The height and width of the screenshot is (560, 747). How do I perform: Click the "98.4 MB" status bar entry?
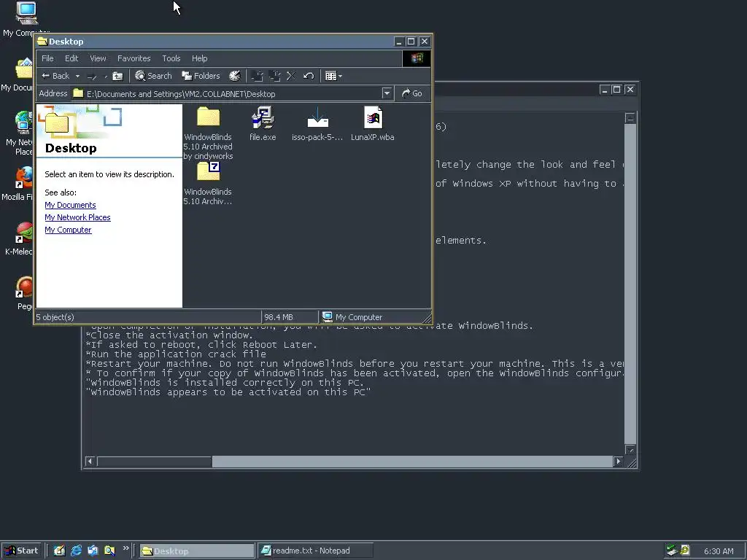click(x=279, y=317)
